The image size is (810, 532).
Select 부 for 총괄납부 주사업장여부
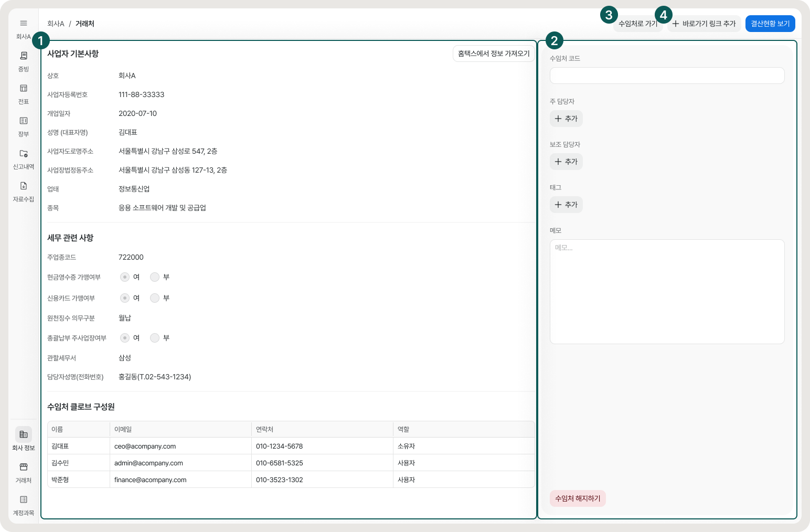click(x=155, y=338)
